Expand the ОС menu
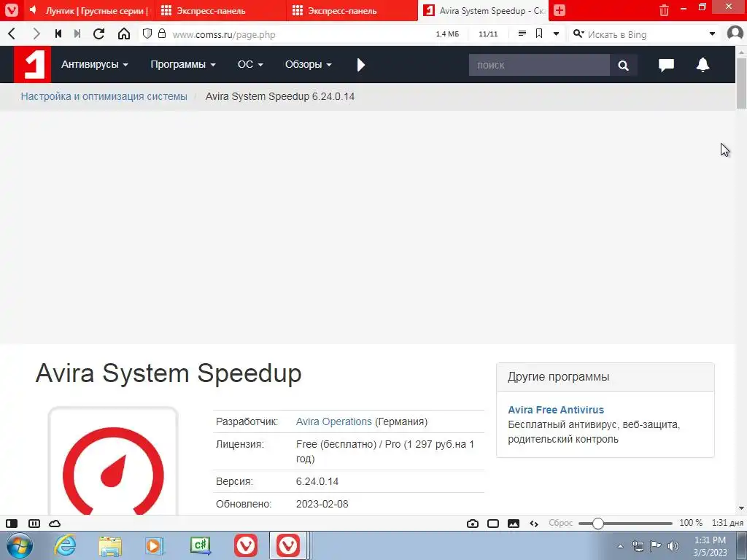Image resolution: width=747 pixels, height=560 pixels. point(250,64)
